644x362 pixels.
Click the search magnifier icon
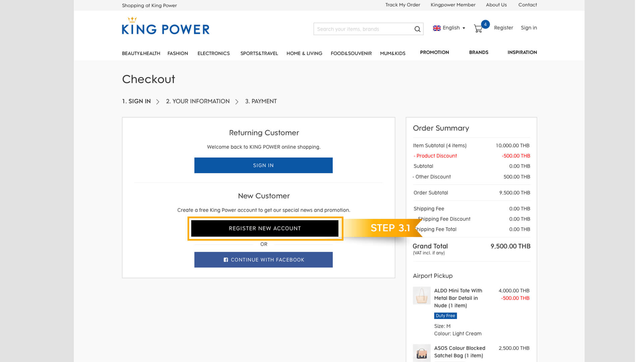click(x=417, y=29)
